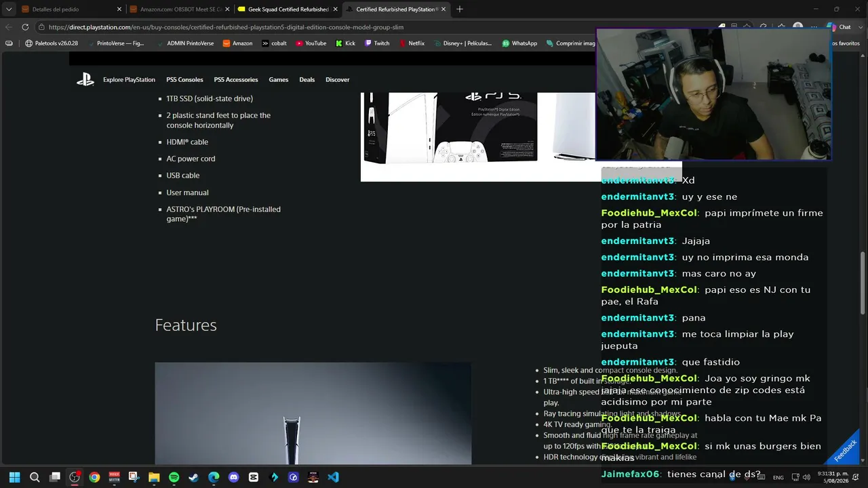Close the Certified Refurbished PlayStation tab

[443, 9]
